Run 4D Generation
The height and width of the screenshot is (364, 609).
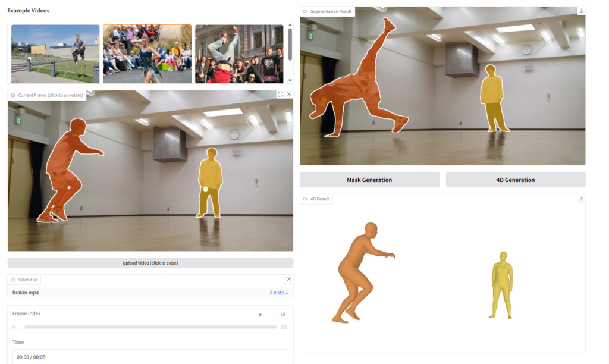pos(515,180)
